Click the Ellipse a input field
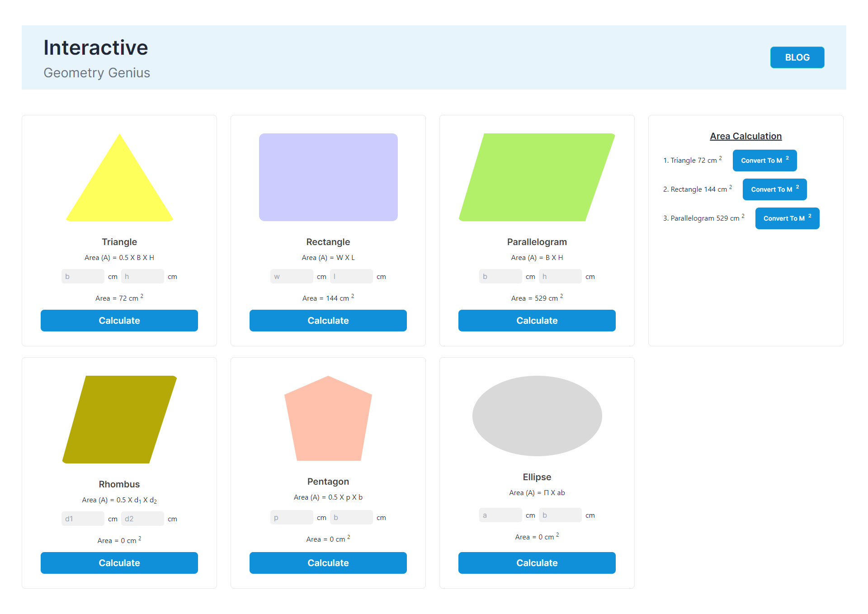This screenshot has height=614, width=868. click(500, 515)
